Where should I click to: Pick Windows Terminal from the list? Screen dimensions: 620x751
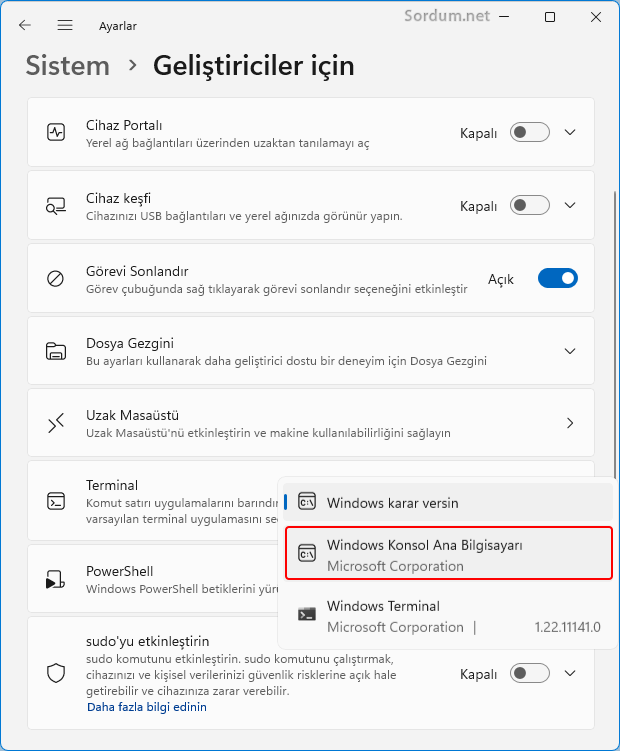click(x=448, y=616)
